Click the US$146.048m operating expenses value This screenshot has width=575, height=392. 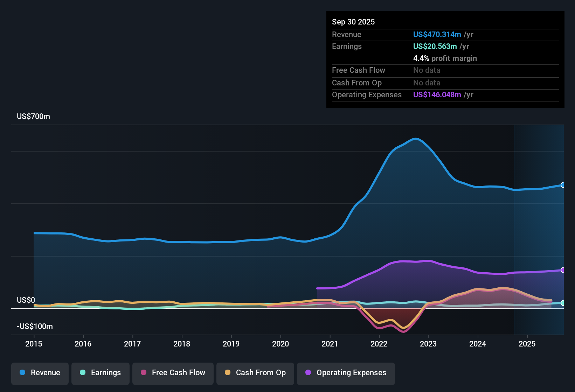[x=437, y=95]
